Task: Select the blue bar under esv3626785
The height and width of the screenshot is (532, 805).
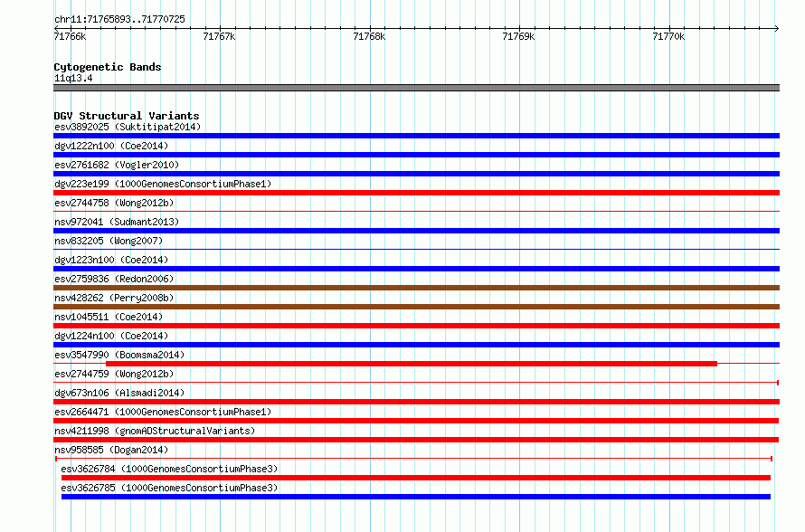Action: coord(416,497)
